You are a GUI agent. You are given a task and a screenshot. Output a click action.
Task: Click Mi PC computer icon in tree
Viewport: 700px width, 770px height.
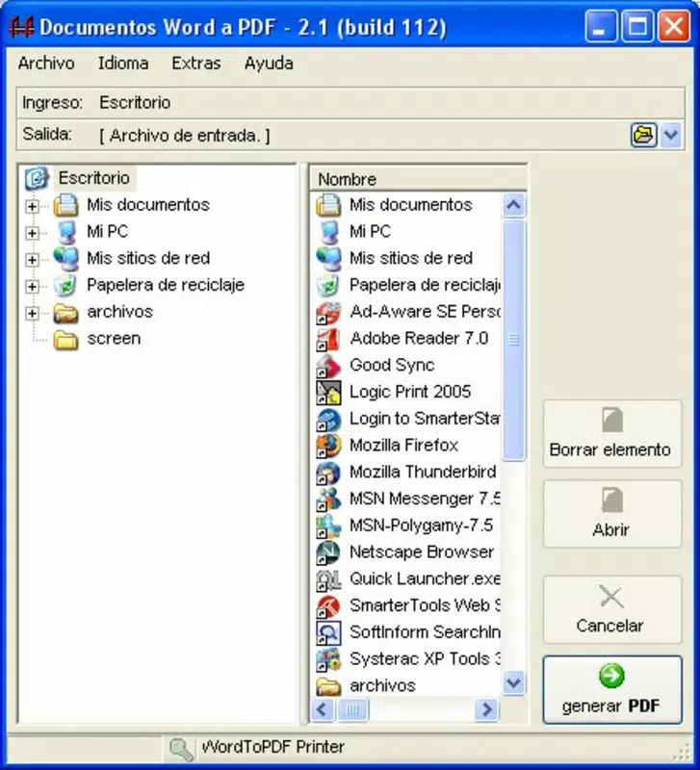pyautogui.click(x=65, y=232)
